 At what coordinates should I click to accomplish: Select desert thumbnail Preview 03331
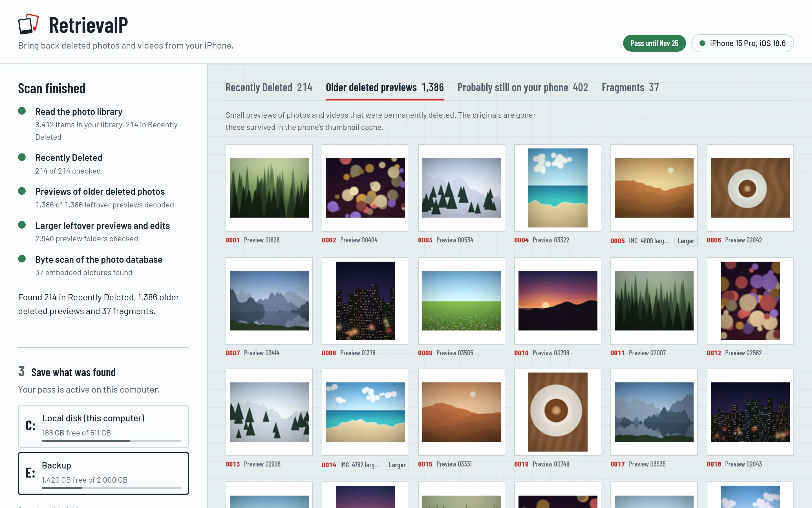(461, 412)
